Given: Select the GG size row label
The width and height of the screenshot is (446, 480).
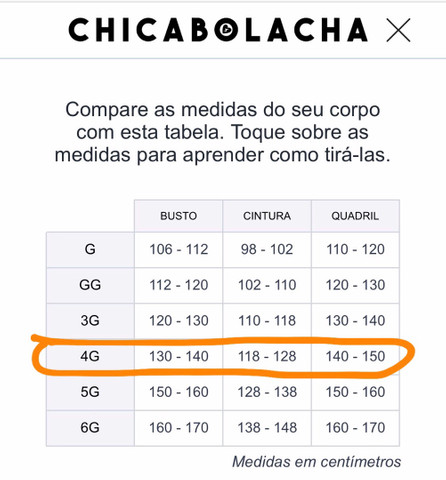Looking at the screenshot, I should pos(90,285).
